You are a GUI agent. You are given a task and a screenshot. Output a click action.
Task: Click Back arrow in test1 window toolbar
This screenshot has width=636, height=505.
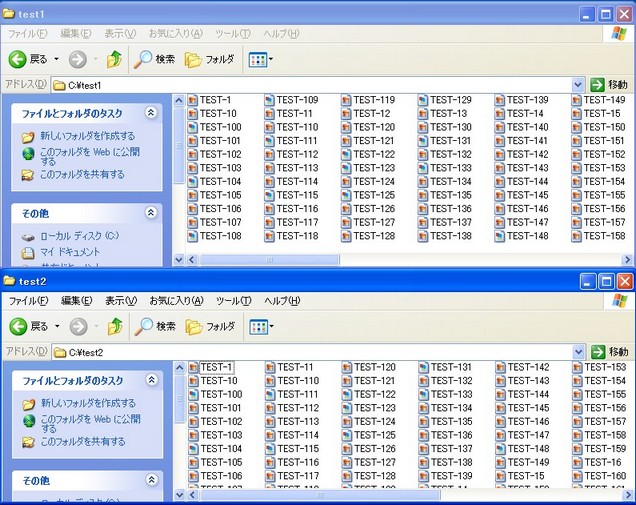(x=18, y=59)
